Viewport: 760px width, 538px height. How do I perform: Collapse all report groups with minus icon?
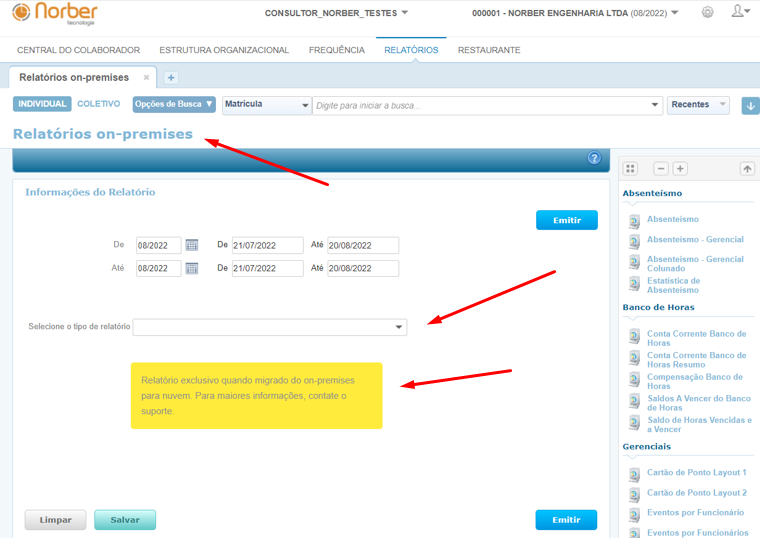pos(660,169)
